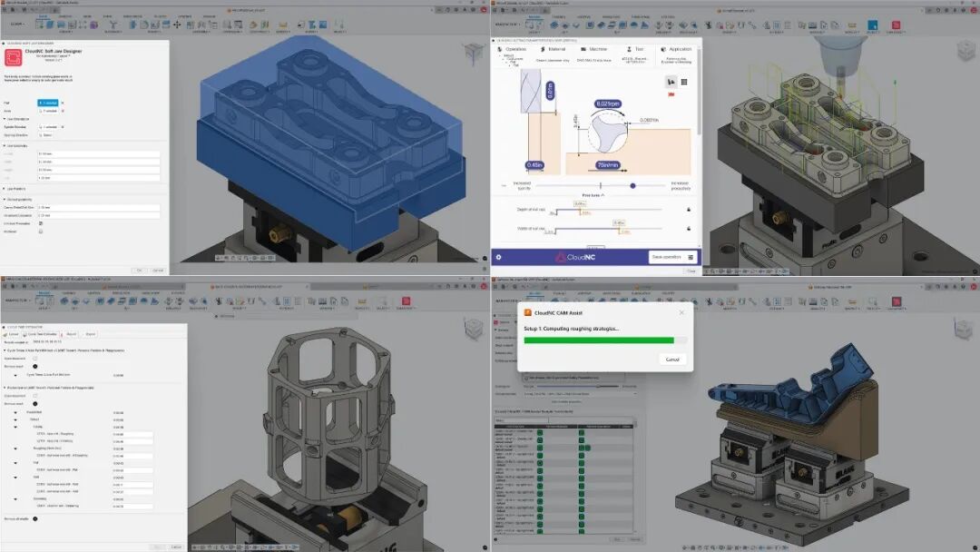Screen dimensions: 980x552
Task: Expand the Jaw Position section
Action: 5,189
